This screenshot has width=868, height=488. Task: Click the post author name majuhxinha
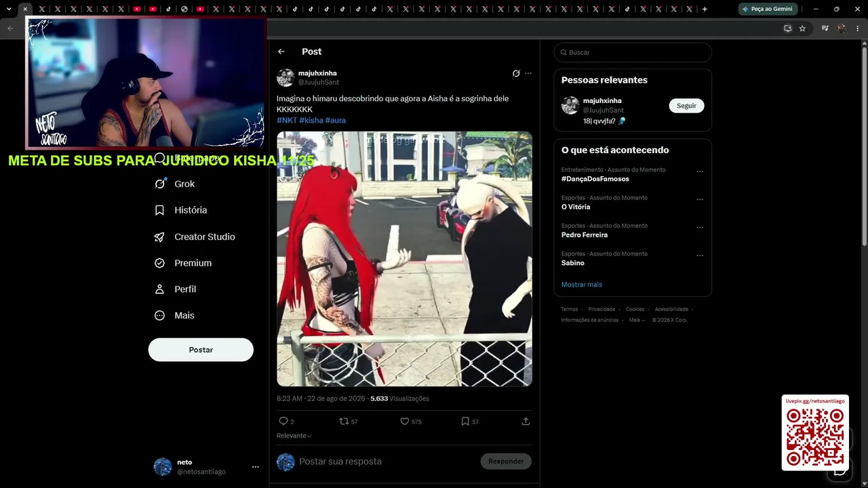(317, 73)
